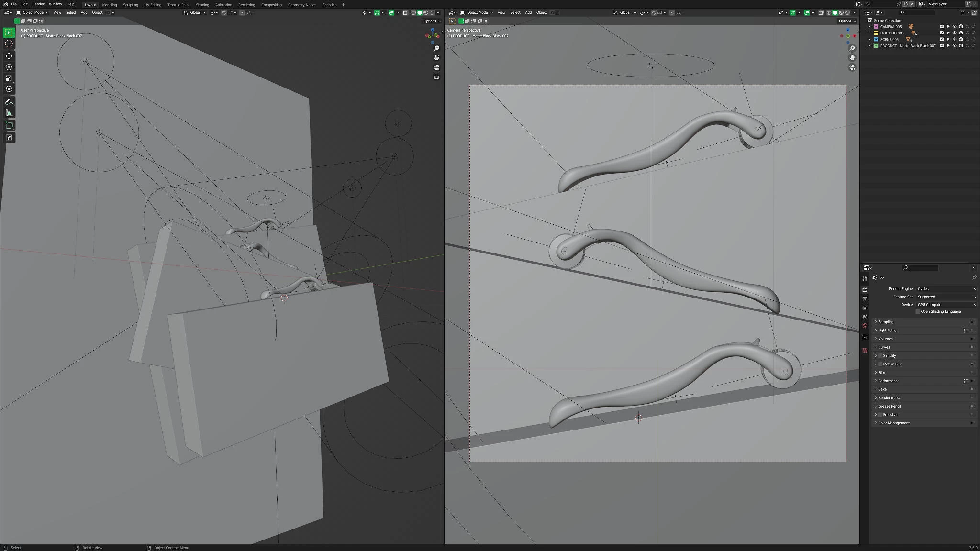Click the camera view icon in left viewport
The width and height of the screenshot is (980, 551).
pos(436,67)
